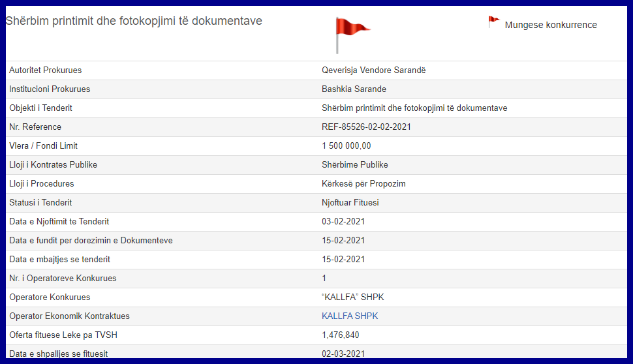This screenshot has width=633, height=364.
Task: Select the limit value 1 500 000,00
Action: [x=346, y=146]
